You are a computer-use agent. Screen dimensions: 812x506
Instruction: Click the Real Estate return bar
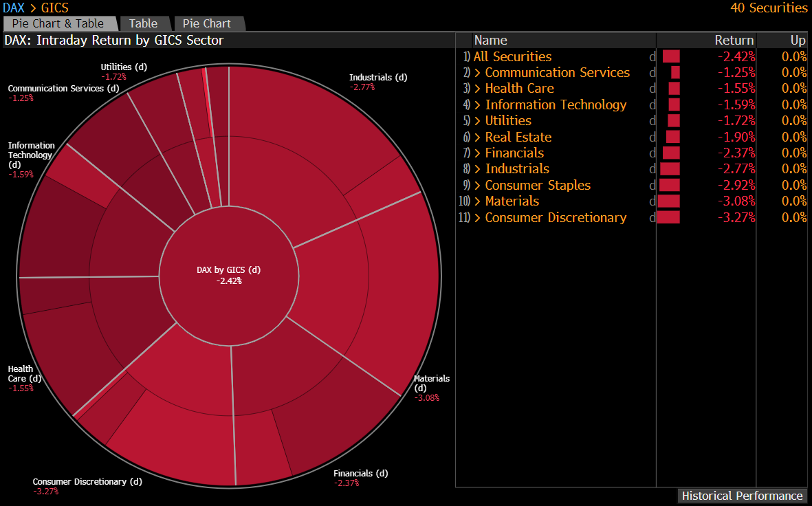[672, 137]
